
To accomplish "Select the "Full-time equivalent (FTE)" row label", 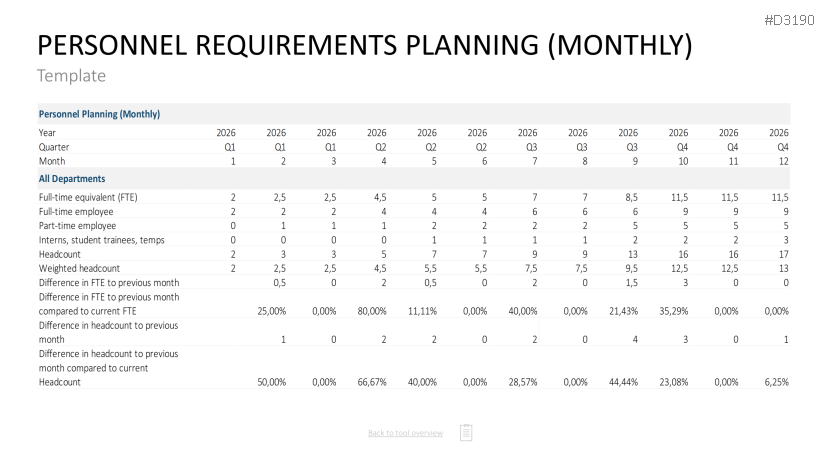I will [x=88, y=197].
